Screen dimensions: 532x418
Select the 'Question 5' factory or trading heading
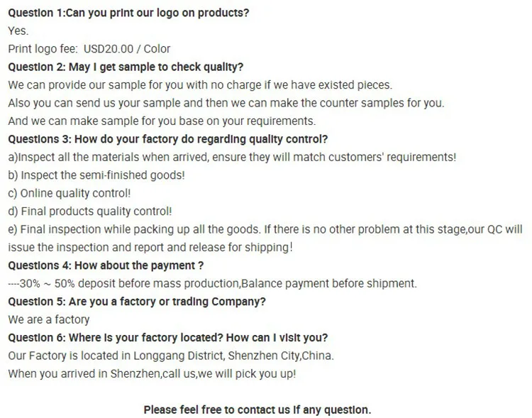point(137,302)
